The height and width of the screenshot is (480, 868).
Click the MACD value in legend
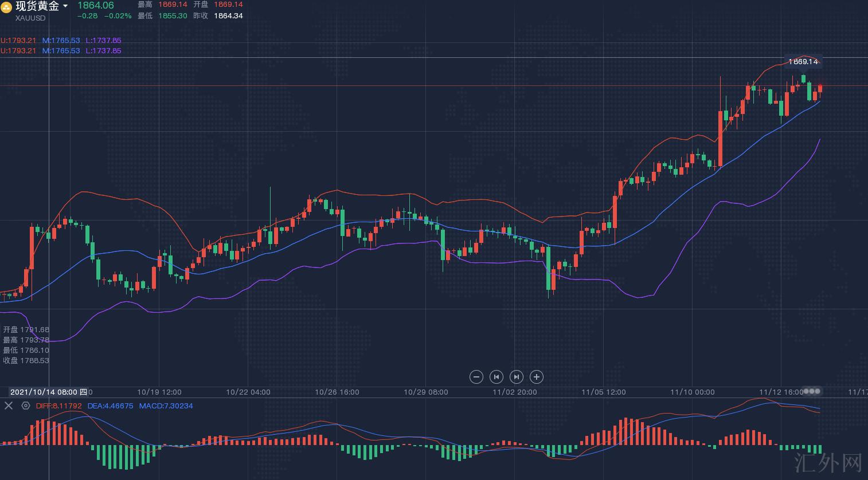[x=166, y=406]
